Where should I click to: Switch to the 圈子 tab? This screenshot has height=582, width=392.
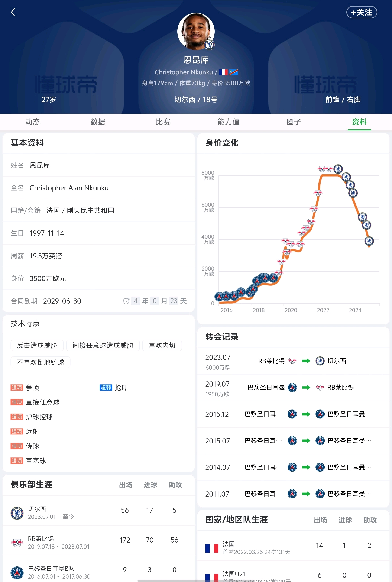click(x=294, y=122)
